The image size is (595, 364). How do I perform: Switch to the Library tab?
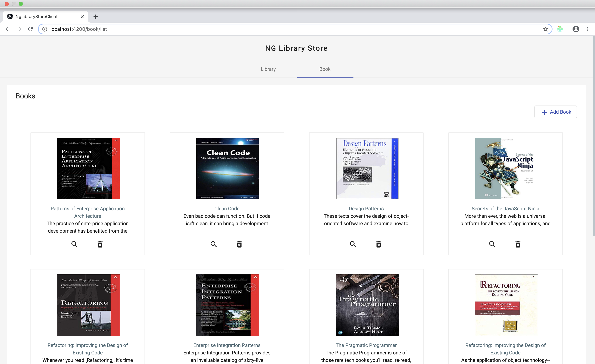point(268,69)
